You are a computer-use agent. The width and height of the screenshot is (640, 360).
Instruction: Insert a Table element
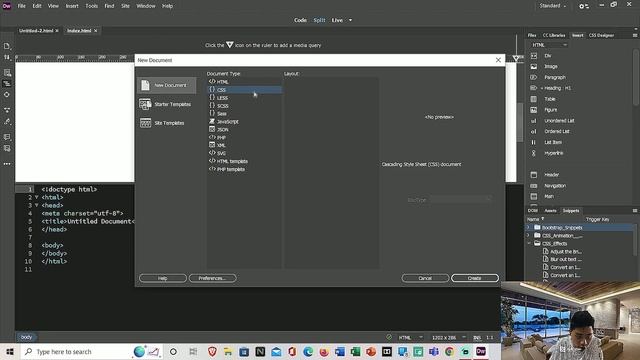[x=549, y=99]
